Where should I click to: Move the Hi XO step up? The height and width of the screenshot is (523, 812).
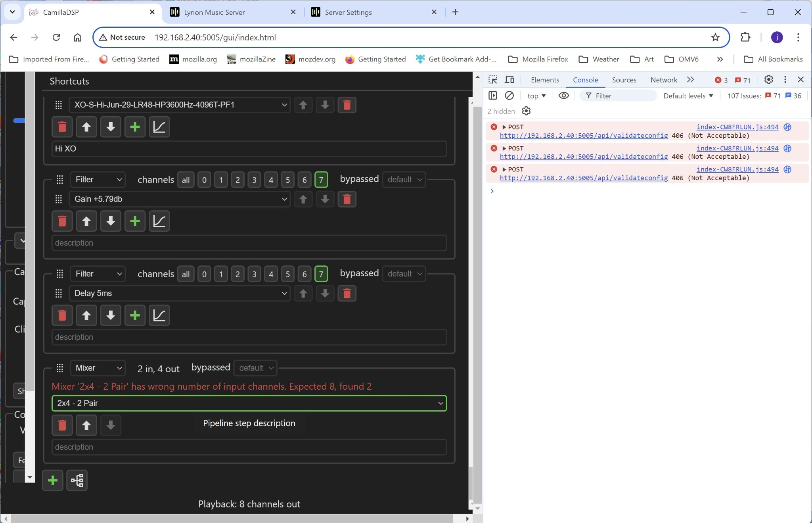coord(86,127)
